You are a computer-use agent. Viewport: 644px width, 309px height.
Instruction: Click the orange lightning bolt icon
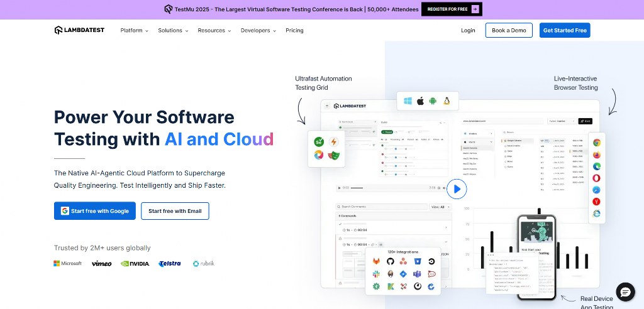point(333,142)
